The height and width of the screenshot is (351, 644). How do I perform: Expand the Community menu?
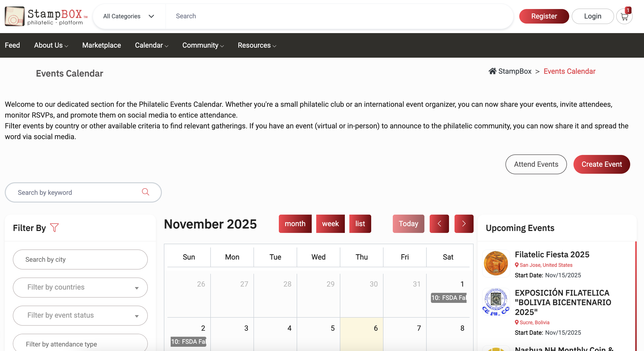203,45
